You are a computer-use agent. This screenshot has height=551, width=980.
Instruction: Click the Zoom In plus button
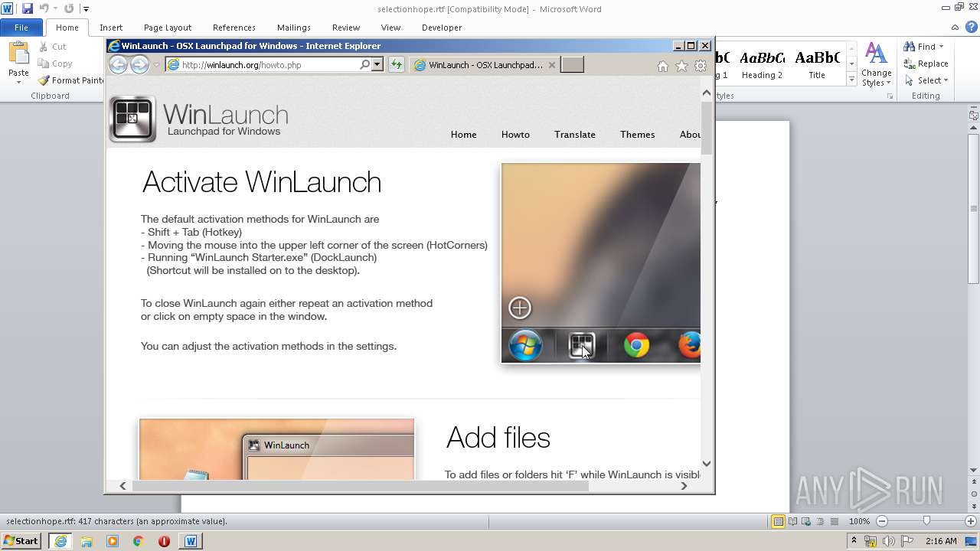970,521
